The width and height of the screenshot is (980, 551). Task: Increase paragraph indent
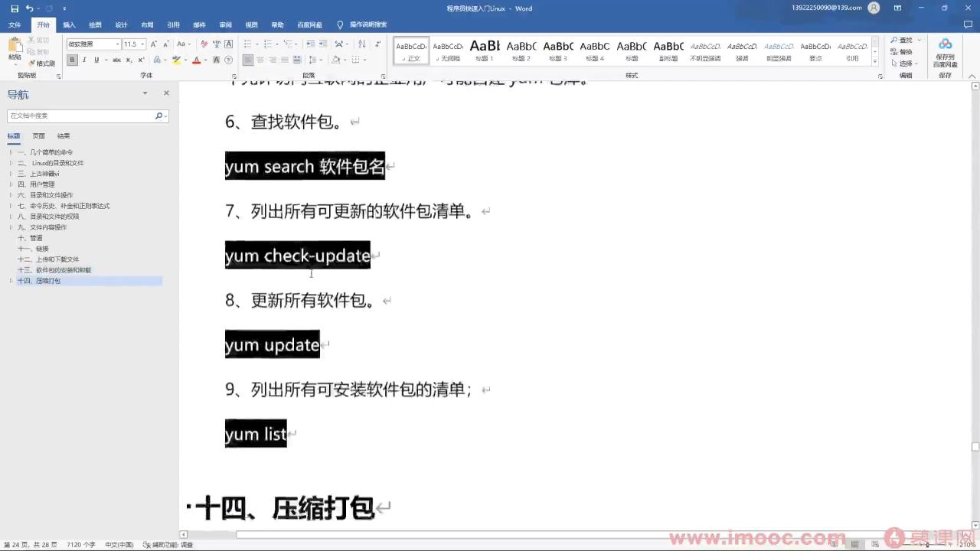coord(323,44)
